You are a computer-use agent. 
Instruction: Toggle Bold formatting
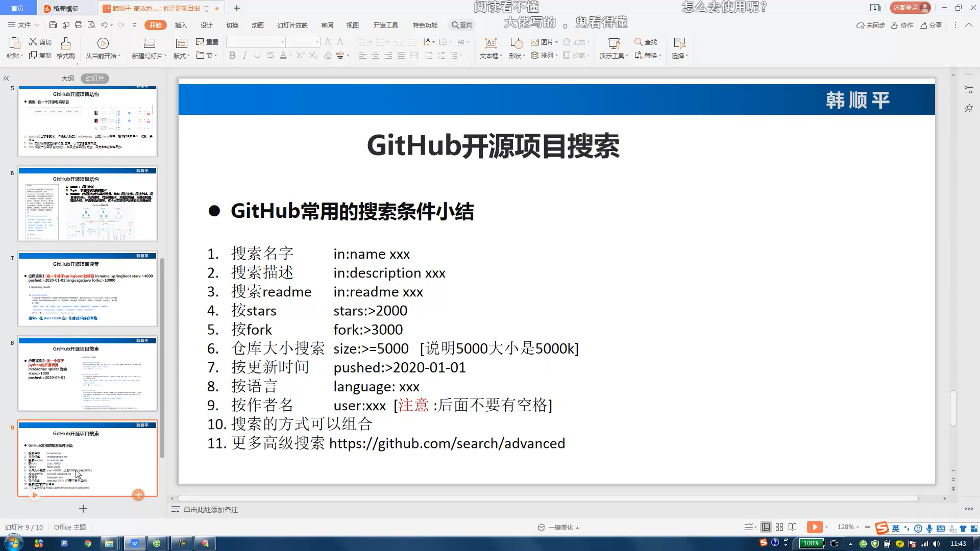point(232,55)
